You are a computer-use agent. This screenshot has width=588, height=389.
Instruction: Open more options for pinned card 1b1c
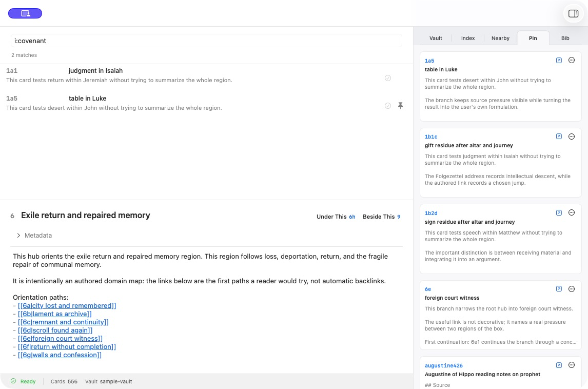[x=572, y=137]
